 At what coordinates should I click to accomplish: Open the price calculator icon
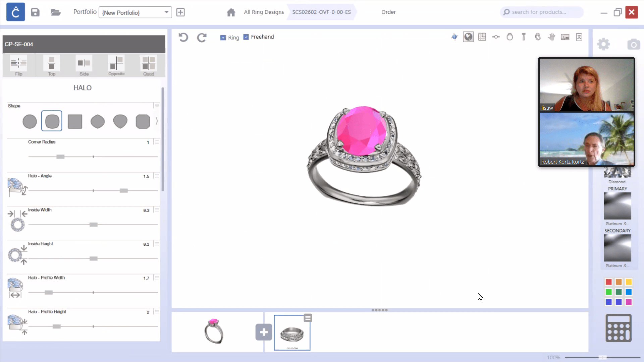(618, 328)
